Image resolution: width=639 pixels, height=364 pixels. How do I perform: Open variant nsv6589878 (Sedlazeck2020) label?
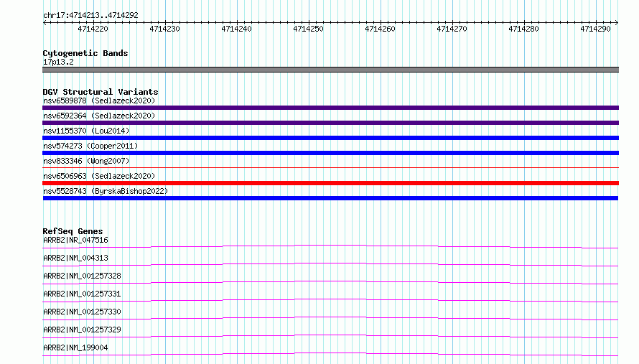click(99, 101)
